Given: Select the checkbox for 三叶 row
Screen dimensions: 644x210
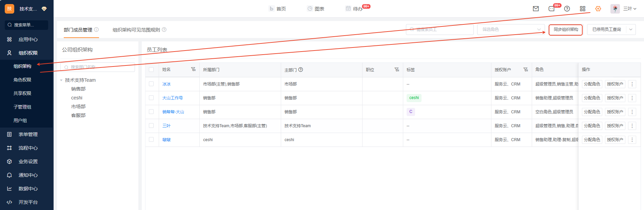Looking at the screenshot, I should tap(151, 126).
